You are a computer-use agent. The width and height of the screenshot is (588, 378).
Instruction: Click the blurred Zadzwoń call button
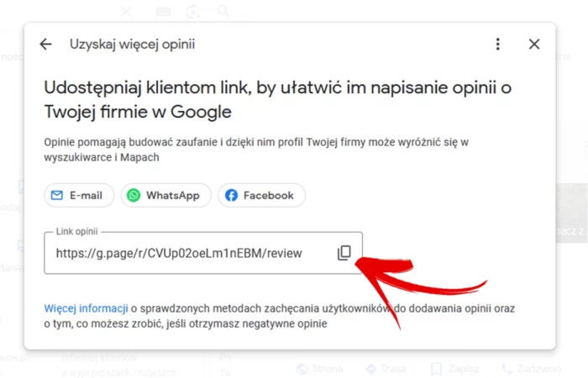(x=532, y=369)
